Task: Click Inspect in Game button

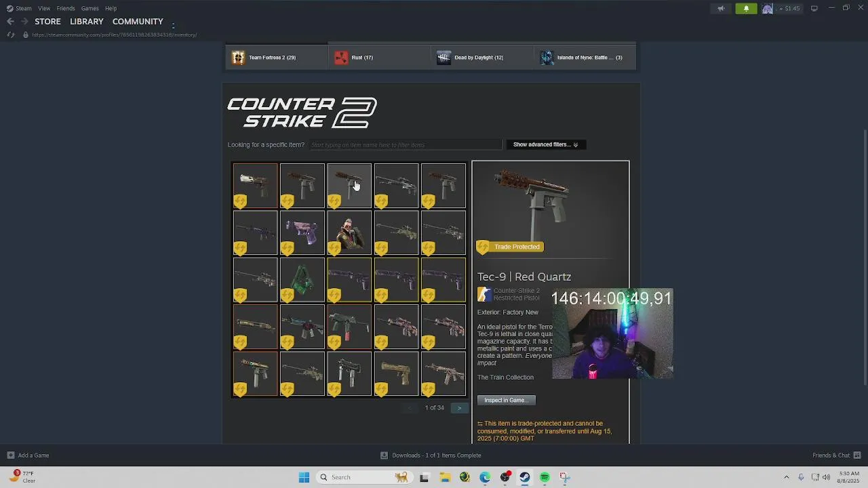Action: point(506,401)
